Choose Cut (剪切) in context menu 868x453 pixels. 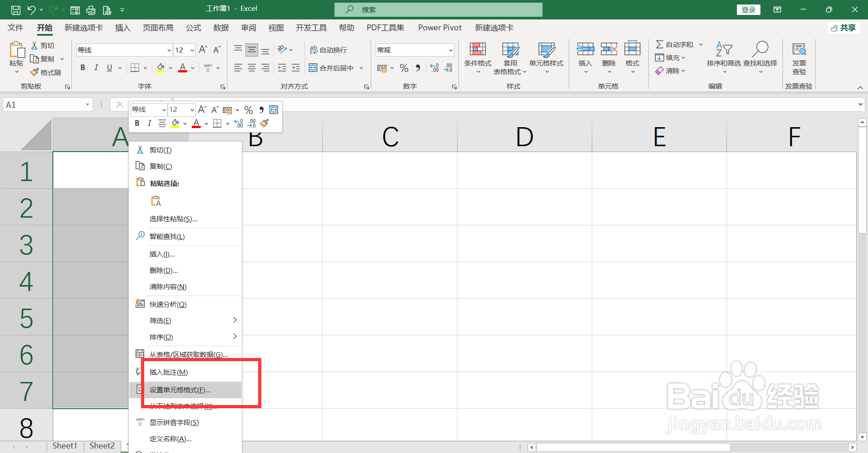pos(185,150)
